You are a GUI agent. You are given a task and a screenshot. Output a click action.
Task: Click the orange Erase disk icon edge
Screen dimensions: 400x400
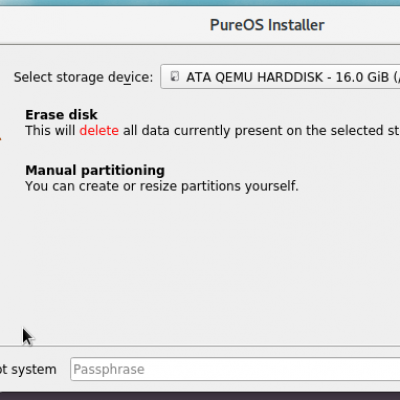[x=1, y=138]
